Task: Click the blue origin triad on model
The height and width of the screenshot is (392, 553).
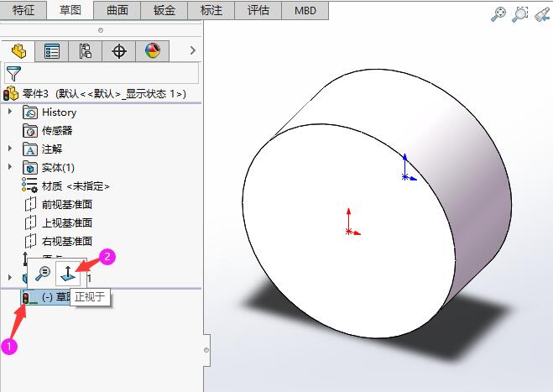Action: pos(405,177)
